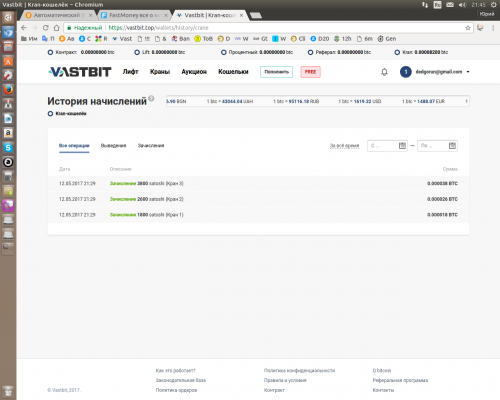Click the 1800 satoshi Кран 1 row

pyautogui.click(x=258, y=215)
